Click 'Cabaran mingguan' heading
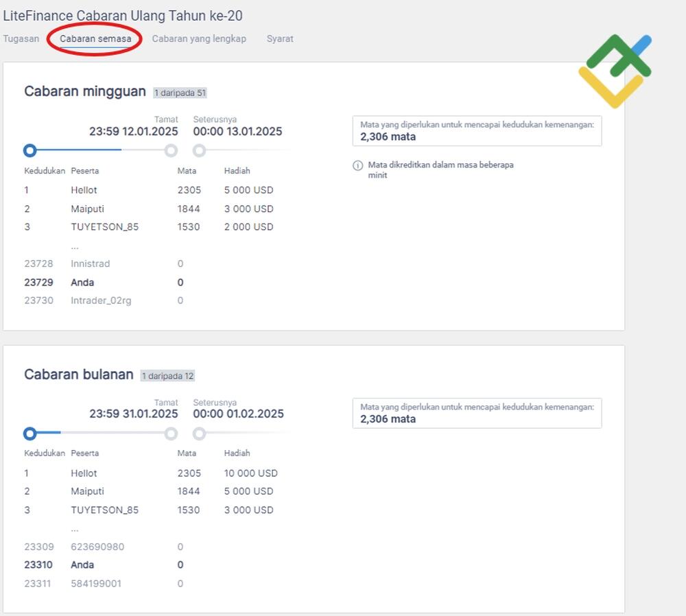The height and width of the screenshot is (616, 686). pyautogui.click(x=85, y=91)
